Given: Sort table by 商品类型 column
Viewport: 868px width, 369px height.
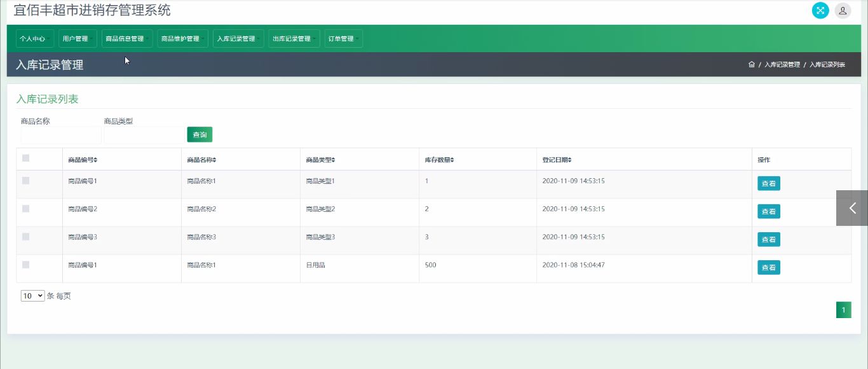Looking at the screenshot, I should (320, 160).
